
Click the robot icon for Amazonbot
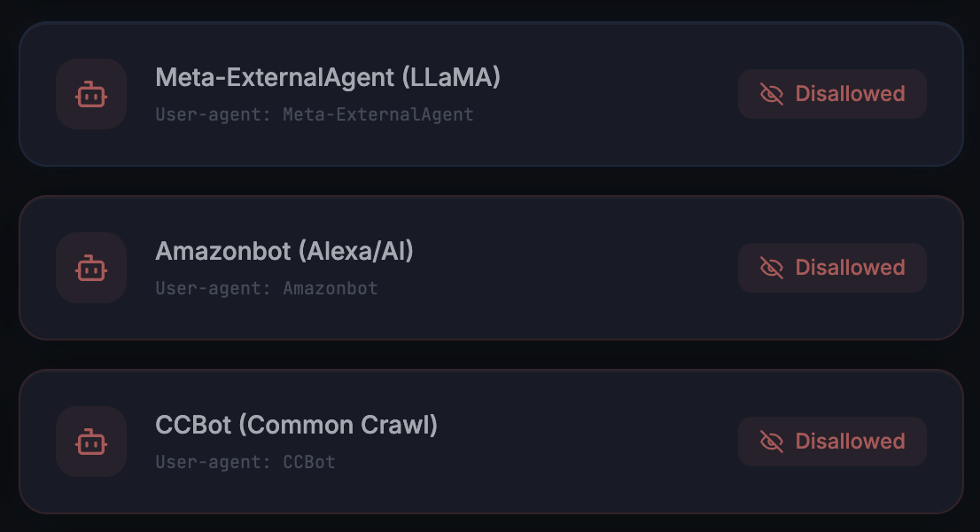click(91, 268)
